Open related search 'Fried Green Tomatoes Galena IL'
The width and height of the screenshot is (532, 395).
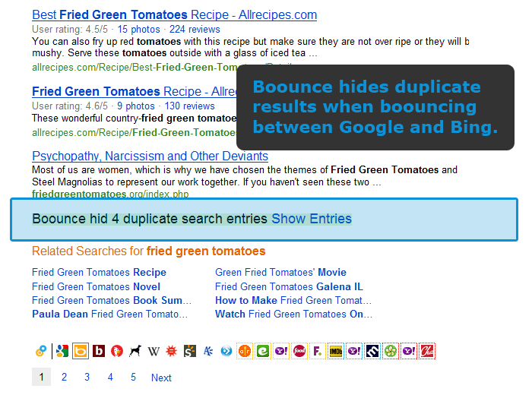(289, 287)
